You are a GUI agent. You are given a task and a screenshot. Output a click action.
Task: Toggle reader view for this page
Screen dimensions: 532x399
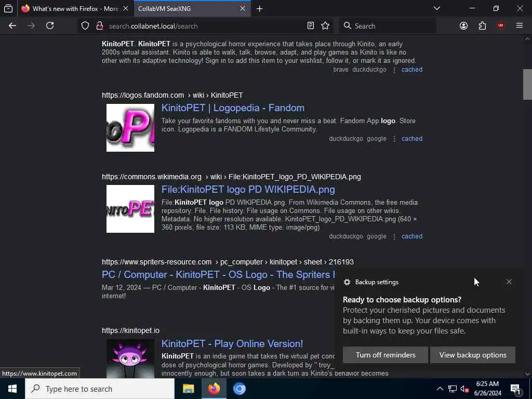coord(311,26)
